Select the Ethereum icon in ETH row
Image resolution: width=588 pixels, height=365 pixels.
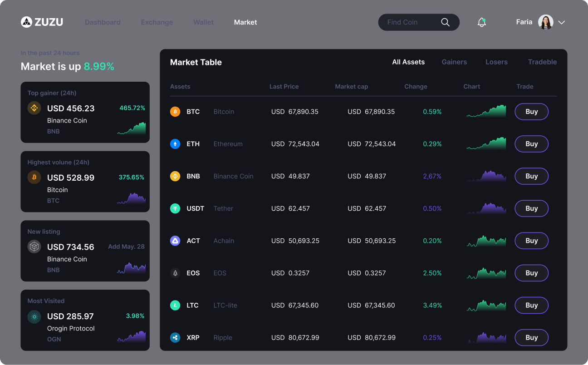point(175,144)
